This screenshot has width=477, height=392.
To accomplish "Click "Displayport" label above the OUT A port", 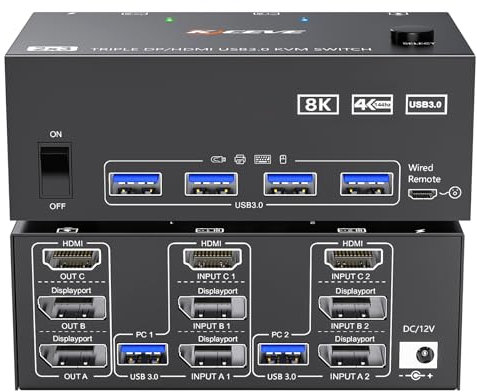I will (x=72, y=339).
